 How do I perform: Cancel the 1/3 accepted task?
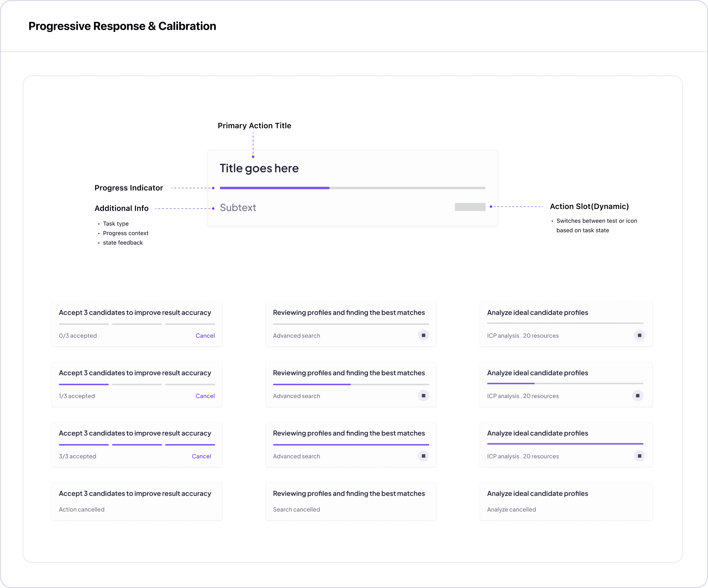pos(205,396)
